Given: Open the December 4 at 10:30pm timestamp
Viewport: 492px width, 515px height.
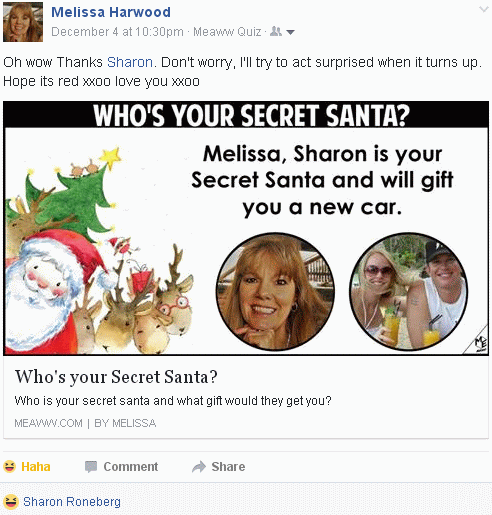Looking at the screenshot, I should (117, 32).
